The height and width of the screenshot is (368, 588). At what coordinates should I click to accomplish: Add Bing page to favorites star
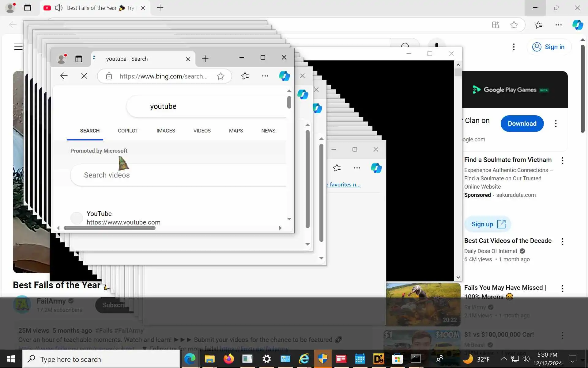(221, 76)
